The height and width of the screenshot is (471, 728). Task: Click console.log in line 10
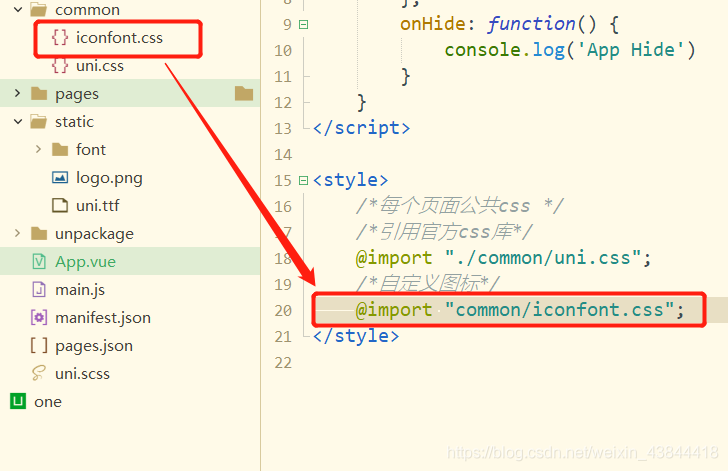coord(505,50)
